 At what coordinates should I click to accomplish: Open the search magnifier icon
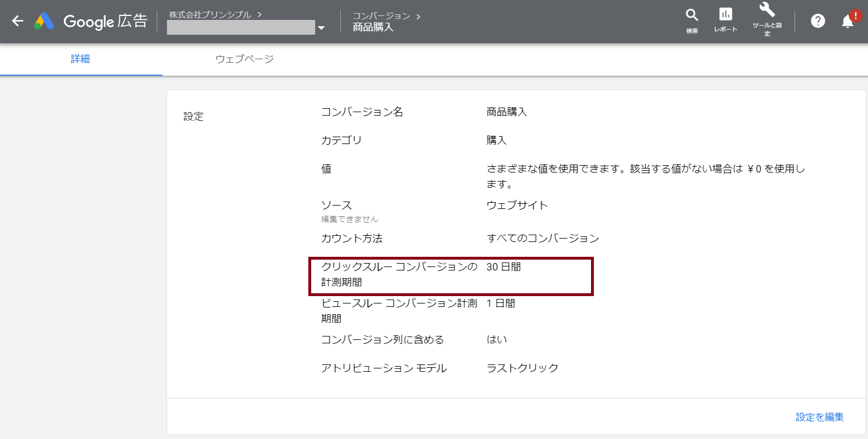(692, 15)
